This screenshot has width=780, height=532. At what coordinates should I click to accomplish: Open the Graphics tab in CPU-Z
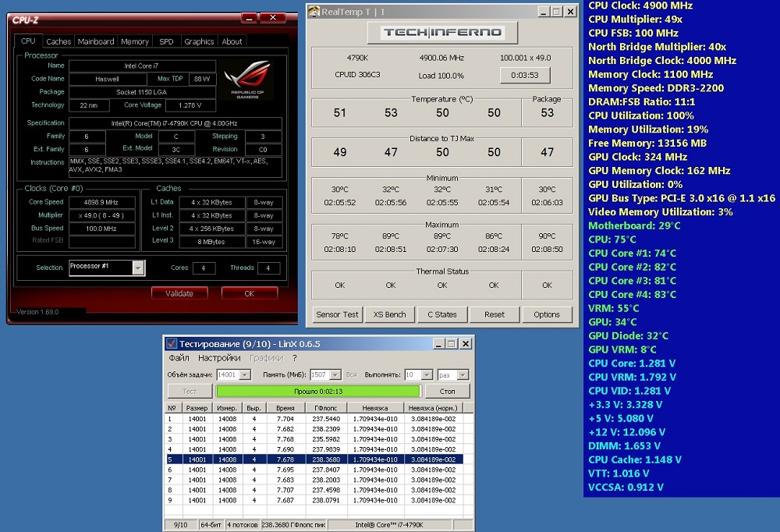tap(199, 41)
